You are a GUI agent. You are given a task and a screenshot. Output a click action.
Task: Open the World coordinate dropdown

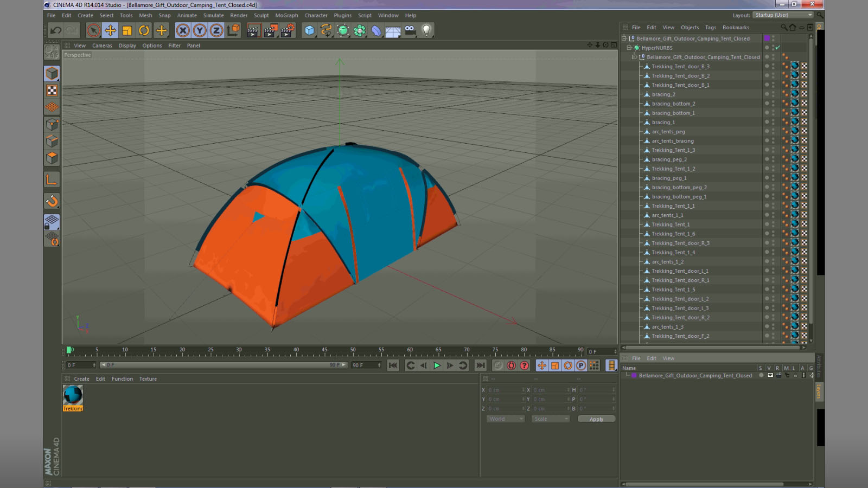tap(505, 419)
